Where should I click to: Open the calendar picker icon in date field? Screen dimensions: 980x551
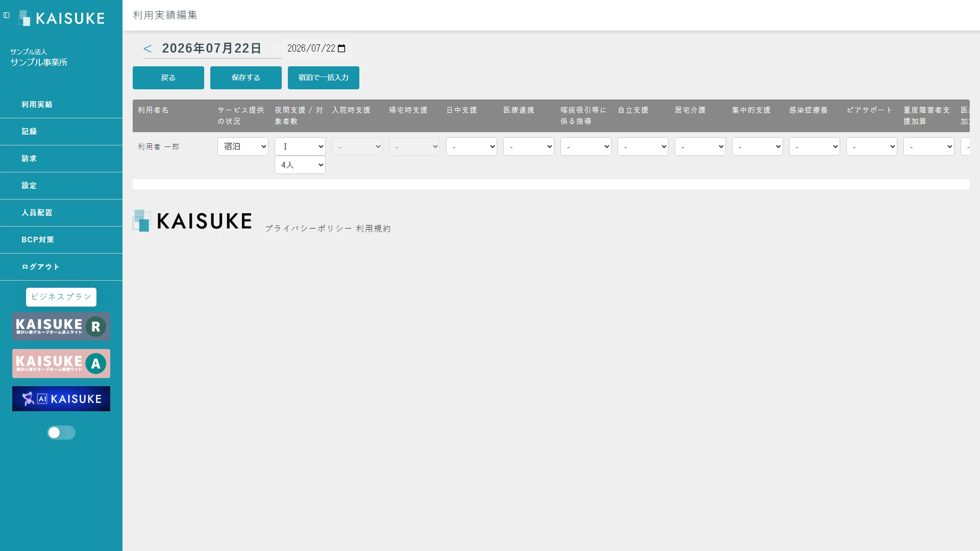342,48
